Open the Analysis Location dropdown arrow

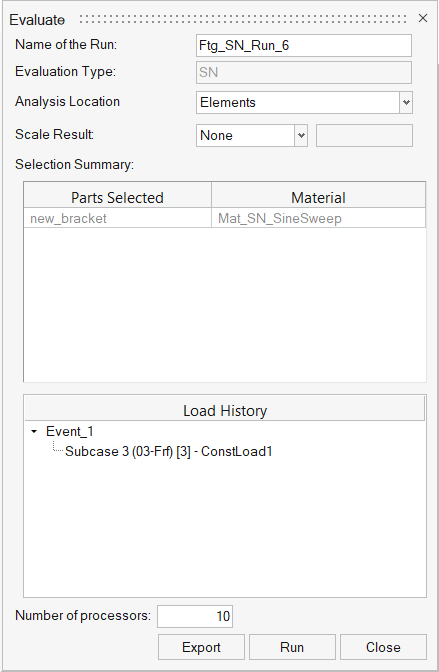coord(406,102)
